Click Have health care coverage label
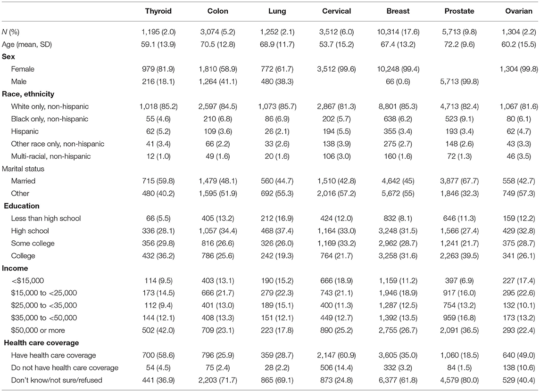Image resolution: width=540 pixels, height=392 pixels. (53, 355)
